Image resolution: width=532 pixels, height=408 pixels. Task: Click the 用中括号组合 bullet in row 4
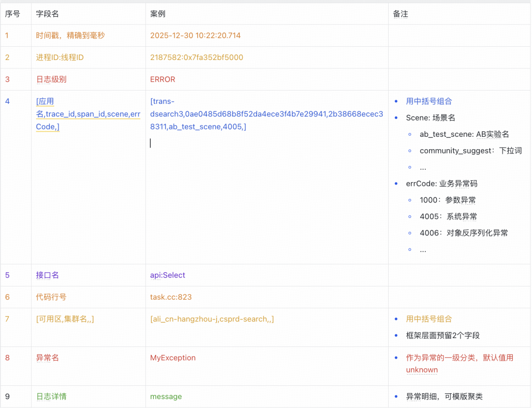point(429,101)
